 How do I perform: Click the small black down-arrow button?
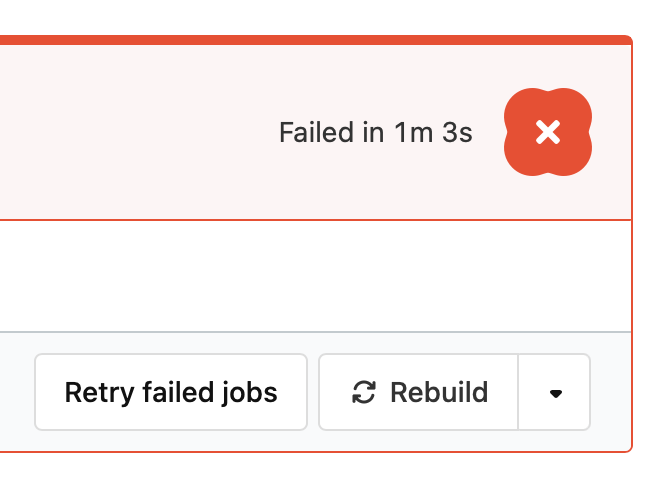point(554,392)
